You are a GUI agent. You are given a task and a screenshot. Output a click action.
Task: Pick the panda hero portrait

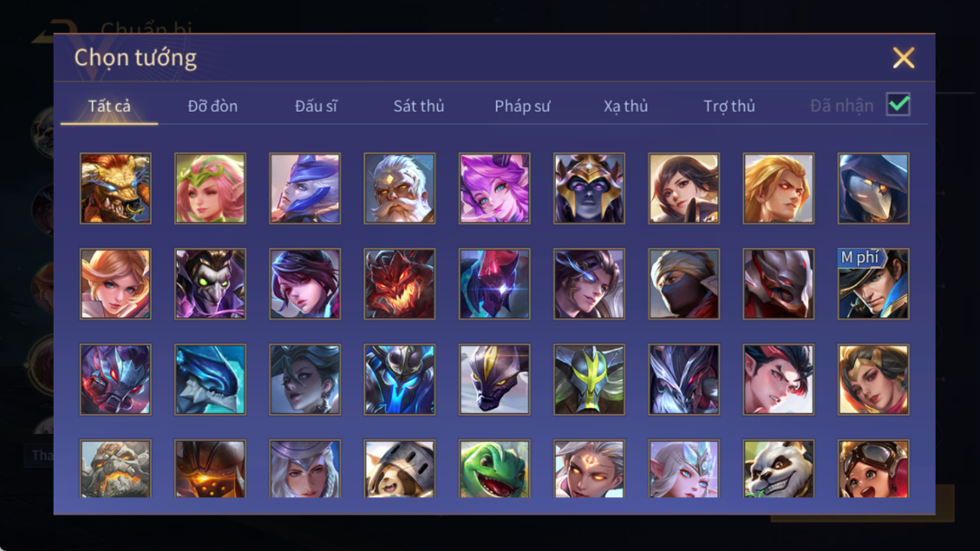coord(778,469)
